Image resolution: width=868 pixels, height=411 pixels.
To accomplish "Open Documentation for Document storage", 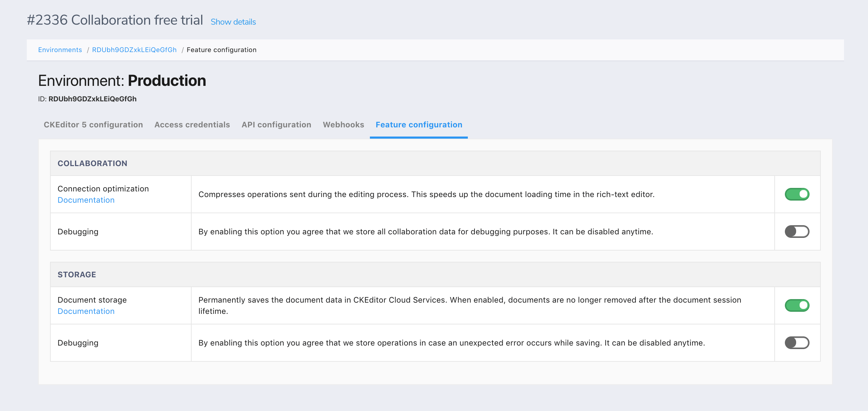I will tap(86, 311).
